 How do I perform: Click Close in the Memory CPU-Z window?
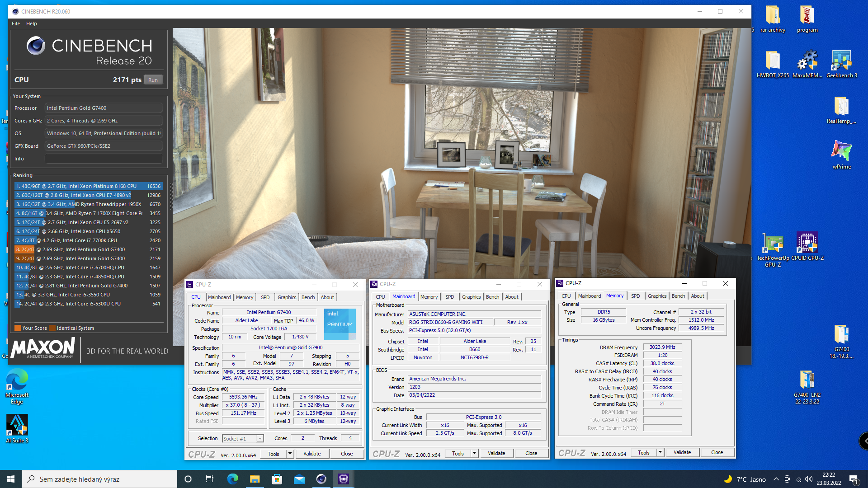[717, 452]
